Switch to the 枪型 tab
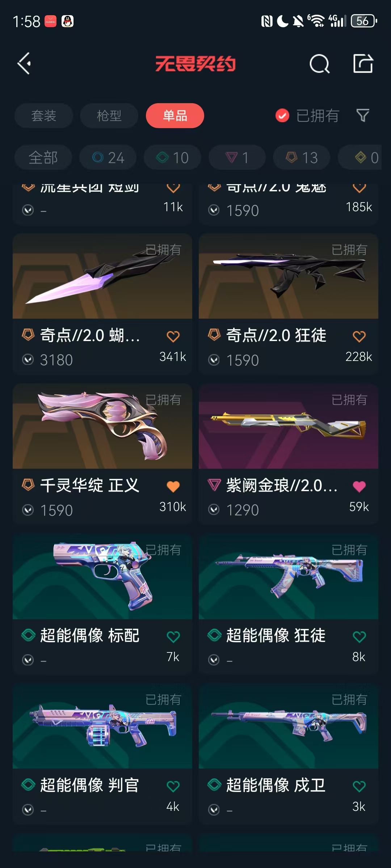Image resolution: width=391 pixels, height=868 pixels. (109, 116)
